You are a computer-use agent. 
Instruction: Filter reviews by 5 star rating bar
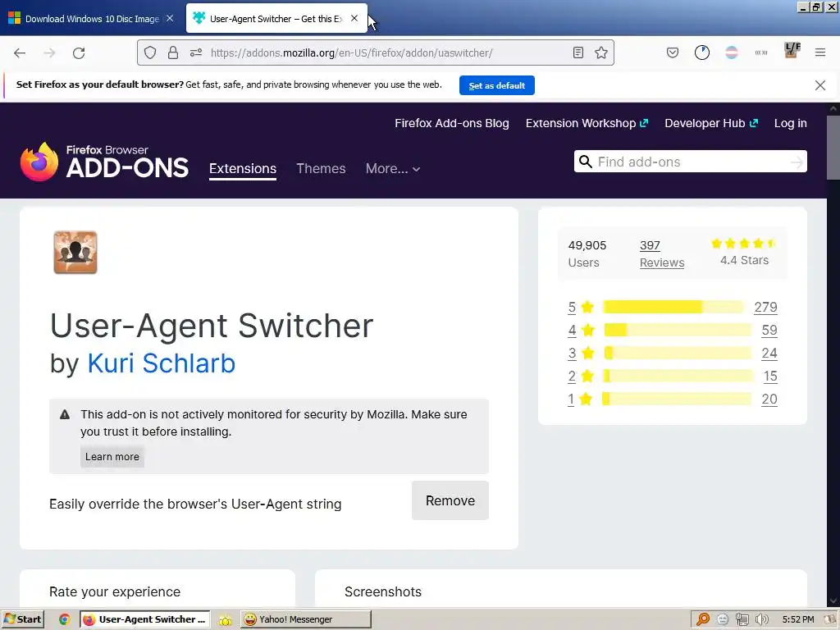pos(673,307)
